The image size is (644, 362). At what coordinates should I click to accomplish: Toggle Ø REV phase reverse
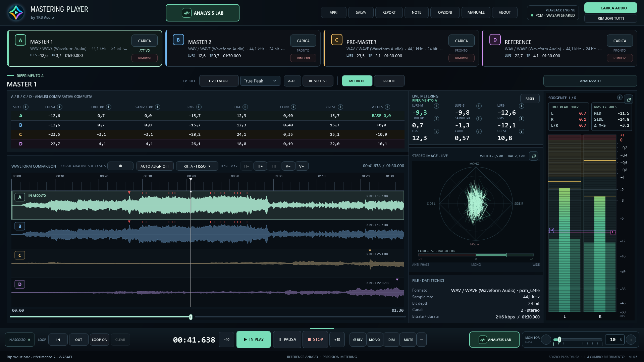pyautogui.click(x=358, y=340)
